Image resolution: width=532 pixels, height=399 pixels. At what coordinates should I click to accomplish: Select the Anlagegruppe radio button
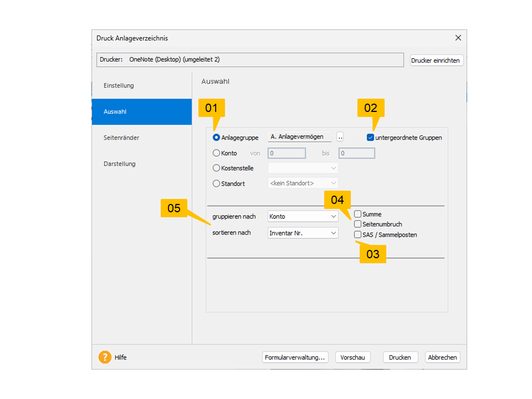[217, 137]
